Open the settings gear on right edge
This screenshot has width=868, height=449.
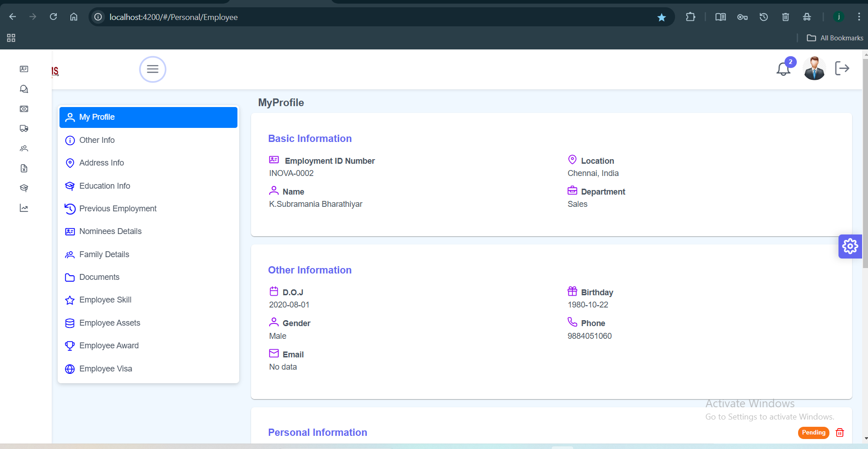(x=850, y=246)
